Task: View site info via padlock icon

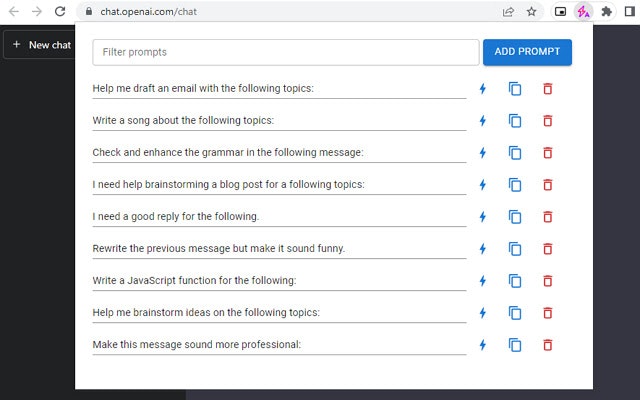Action: coord(89,11)
